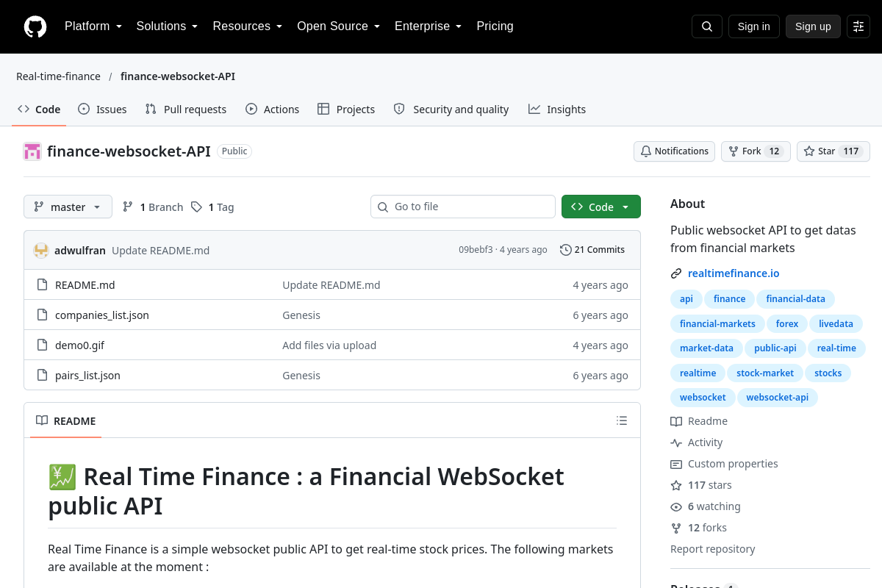The image size is (882, 588).
Task: Open the Real-time-finance owner link
Action: tap(58, 76)
